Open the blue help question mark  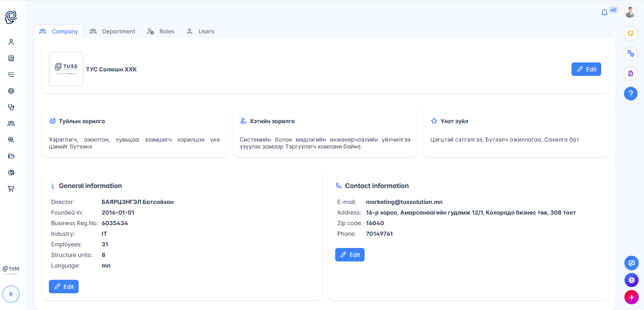[631, 93]
